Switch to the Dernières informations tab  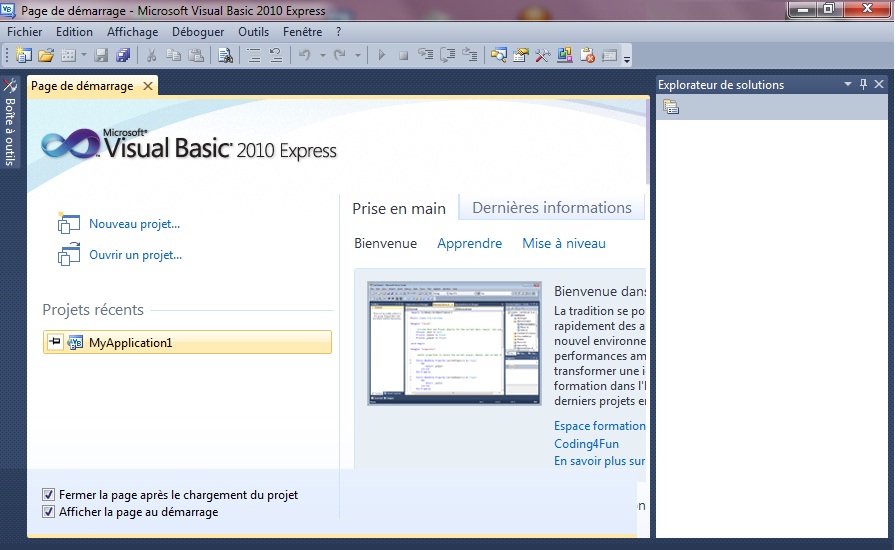(x=552, y=208)
